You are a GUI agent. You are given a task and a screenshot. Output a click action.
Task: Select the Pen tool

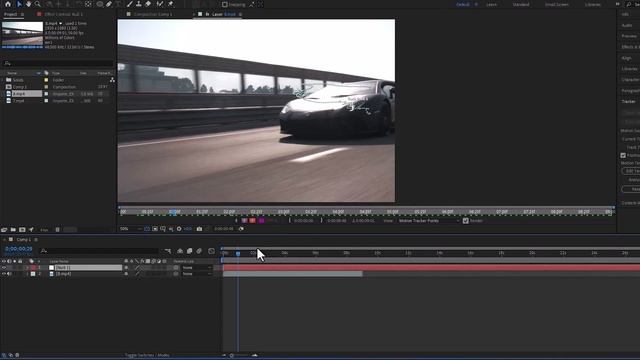[109, 4]
